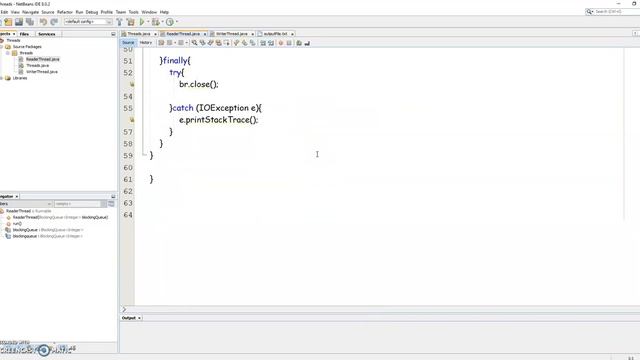Uncomment the selected lines

point(307,43)
